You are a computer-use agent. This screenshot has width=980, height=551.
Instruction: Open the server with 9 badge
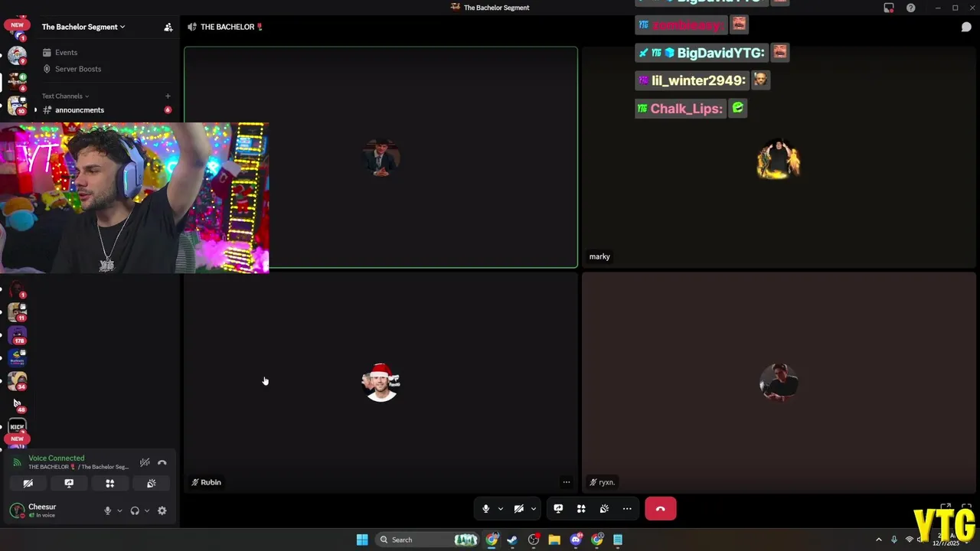coord(17,55)
